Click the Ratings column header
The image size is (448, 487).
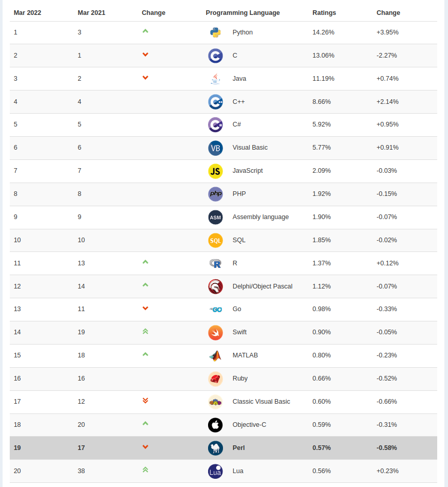click(324, 13)
